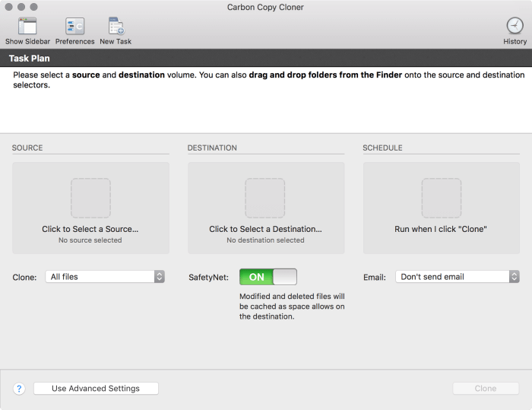Viewport: 532px width, 410px height.
Task: Click the Carbon Copy Cloner window title
Action: [265, 7]
